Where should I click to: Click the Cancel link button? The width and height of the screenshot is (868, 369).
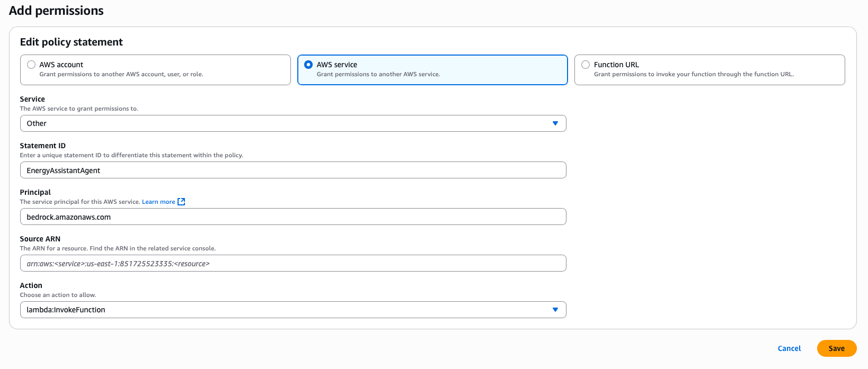[789, 348]
